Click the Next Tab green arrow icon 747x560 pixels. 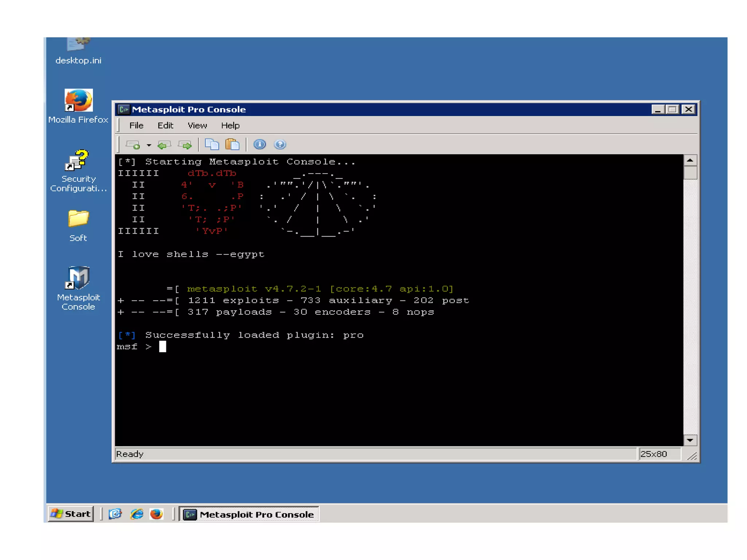pyautogui.click(x=185, y=145)
